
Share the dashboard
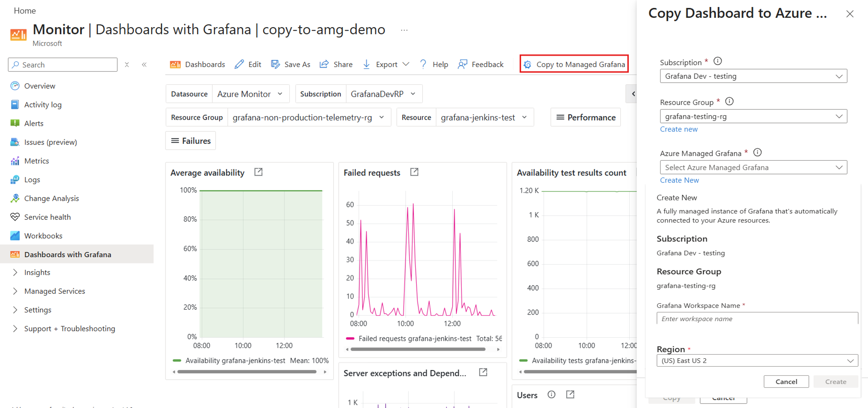336,64
